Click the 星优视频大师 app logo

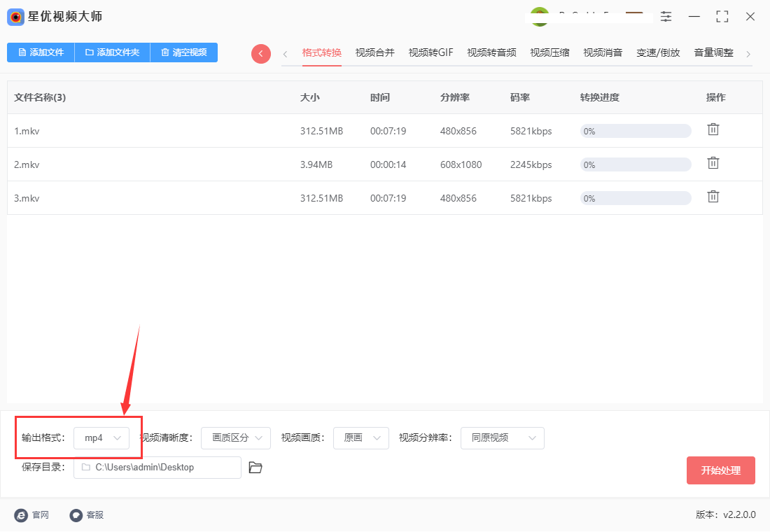[x=15, y=17]
